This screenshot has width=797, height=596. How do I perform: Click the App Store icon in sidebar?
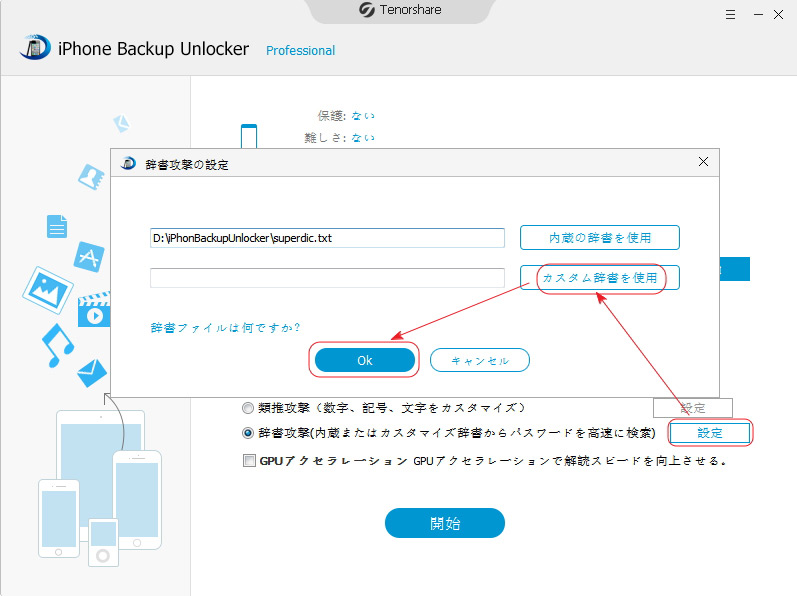[89, 257]
